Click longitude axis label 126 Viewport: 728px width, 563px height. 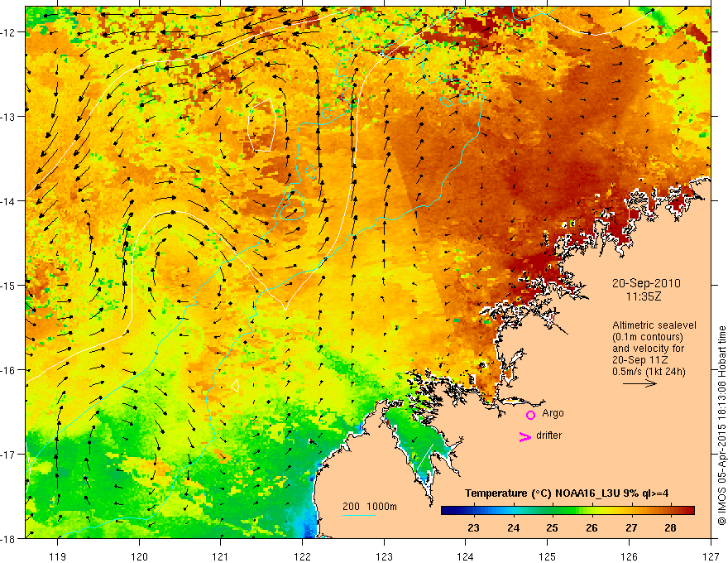pos(629,556)
